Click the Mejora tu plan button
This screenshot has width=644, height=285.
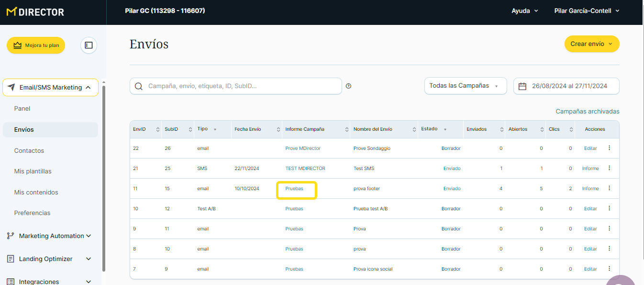(36, 46)
